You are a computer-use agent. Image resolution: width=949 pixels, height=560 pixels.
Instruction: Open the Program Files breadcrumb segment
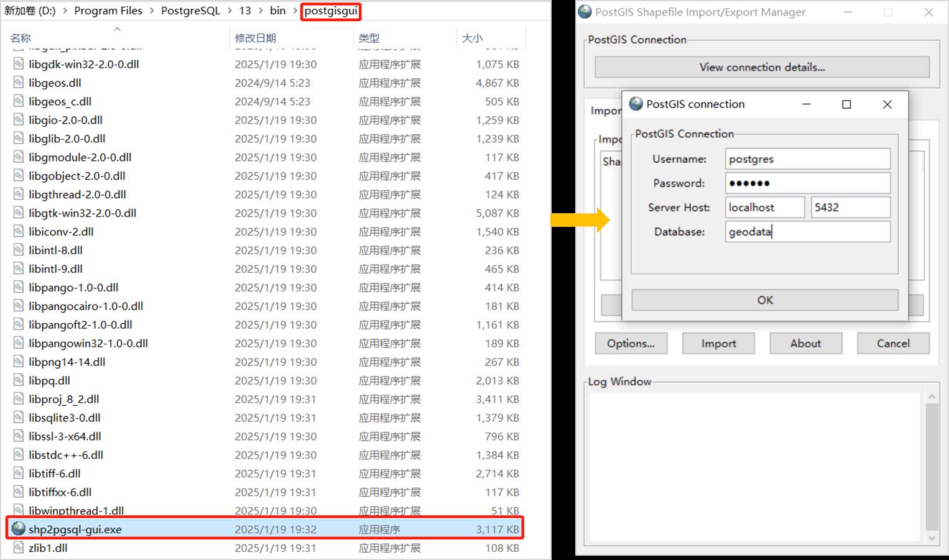108,11
